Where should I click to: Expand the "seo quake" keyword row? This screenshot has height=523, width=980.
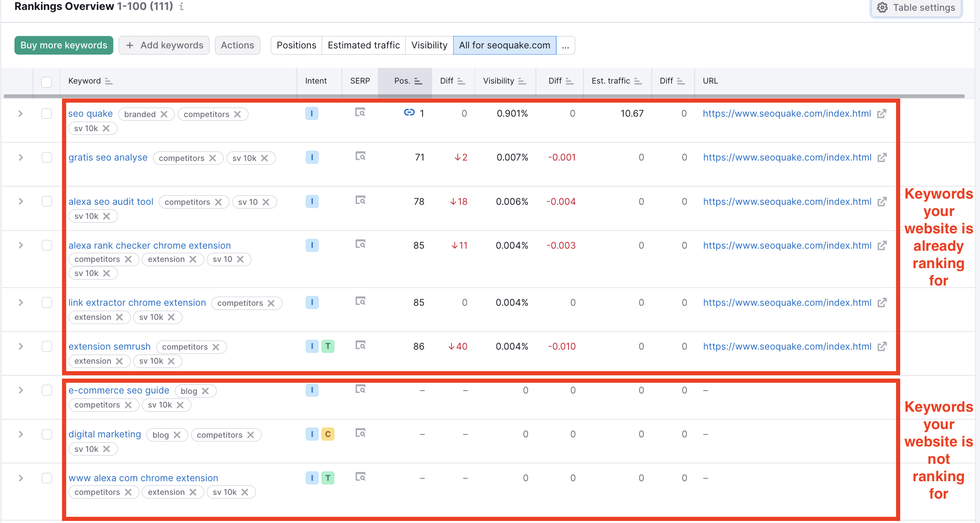point(20,113)
